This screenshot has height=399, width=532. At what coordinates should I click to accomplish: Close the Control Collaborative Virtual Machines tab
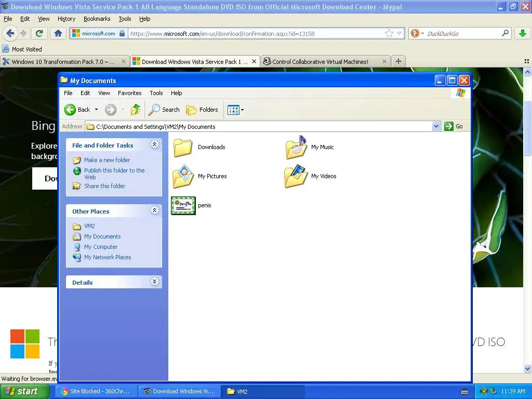tap(384, 61)
